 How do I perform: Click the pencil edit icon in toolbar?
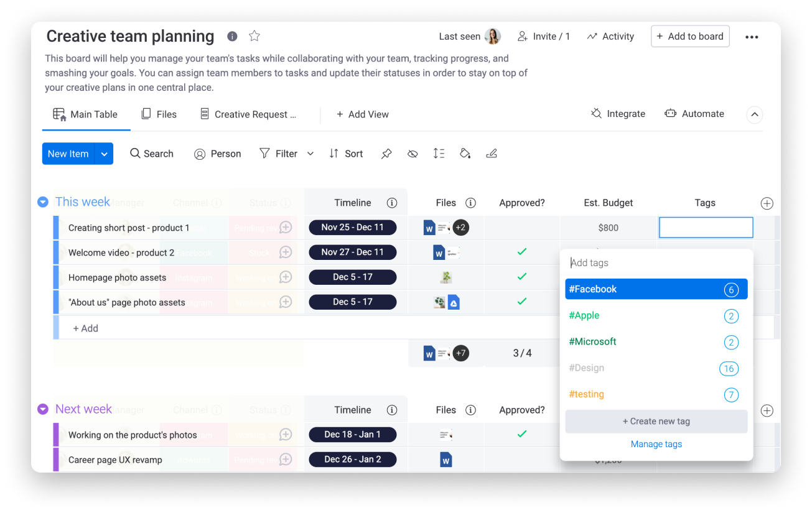point(492,154)
